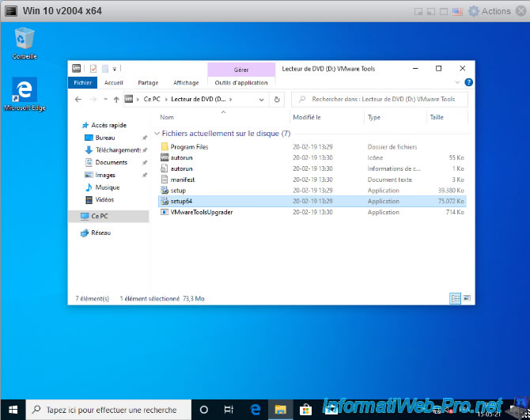Expand the address bar history dropdown

(x=262, y=100)
